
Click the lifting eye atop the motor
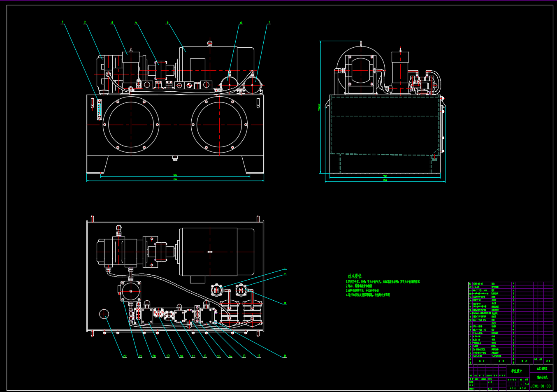pos(210,43)
